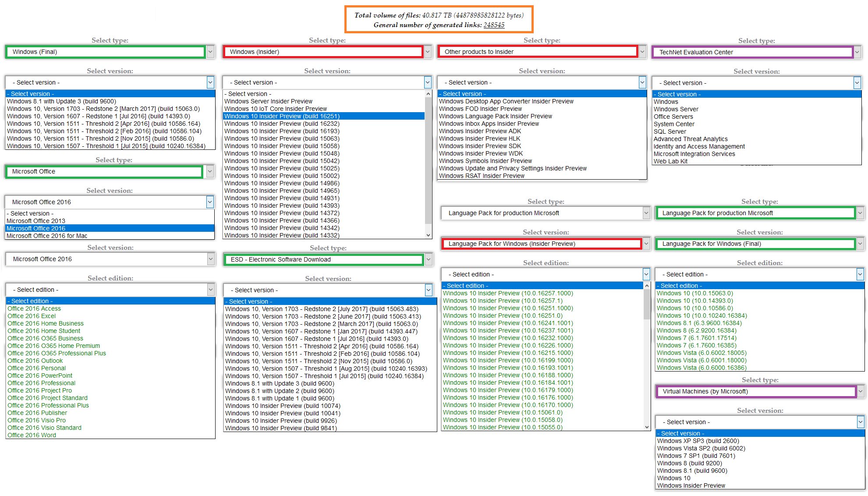
Task: Choose Office 2016 Access edition
Action: 110,308
